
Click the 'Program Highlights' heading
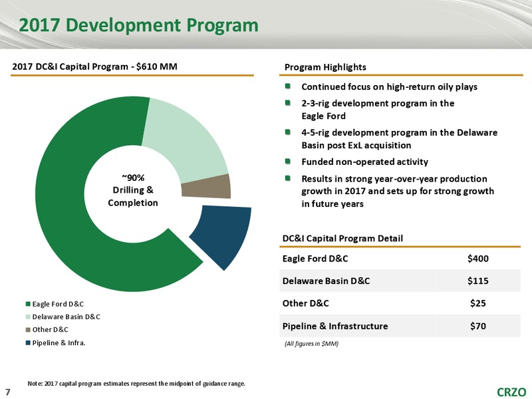click(325, 67)
